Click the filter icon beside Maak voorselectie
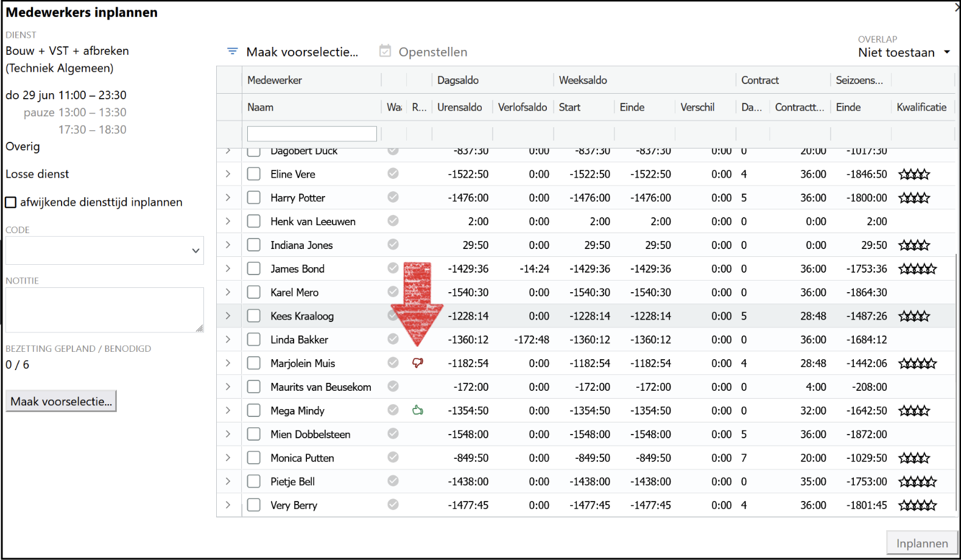Viewport: 961px width, 560px height. 232,52
